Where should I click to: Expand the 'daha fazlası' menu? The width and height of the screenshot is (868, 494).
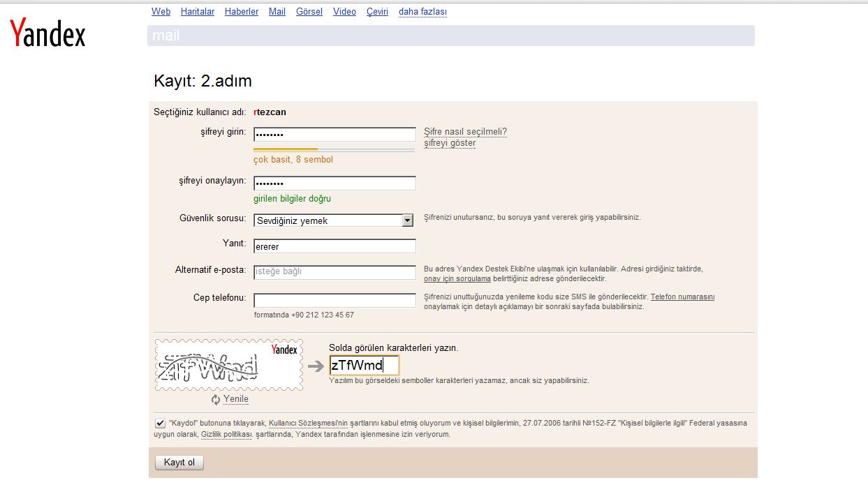[422, 12]
